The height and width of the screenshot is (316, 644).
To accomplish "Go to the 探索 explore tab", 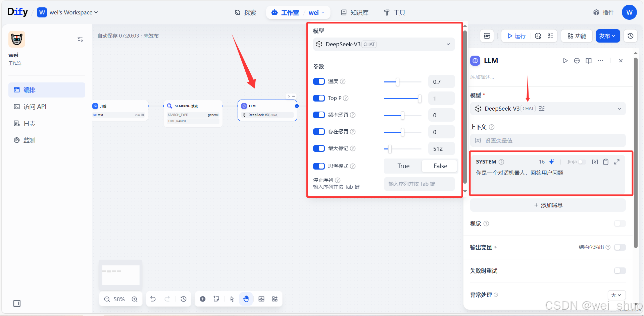I will tap(245, 12).
